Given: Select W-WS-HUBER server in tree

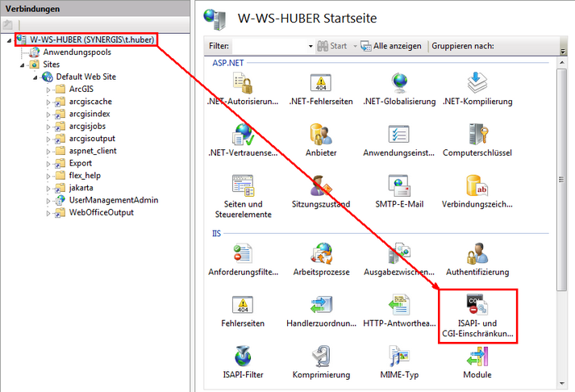Looking at the screenshot, I should coord(92,40).
